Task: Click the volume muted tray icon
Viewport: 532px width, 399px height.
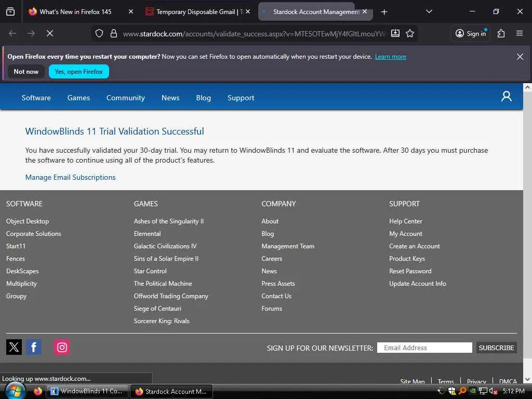Action: pyautogui.click(x=493, y=391)
